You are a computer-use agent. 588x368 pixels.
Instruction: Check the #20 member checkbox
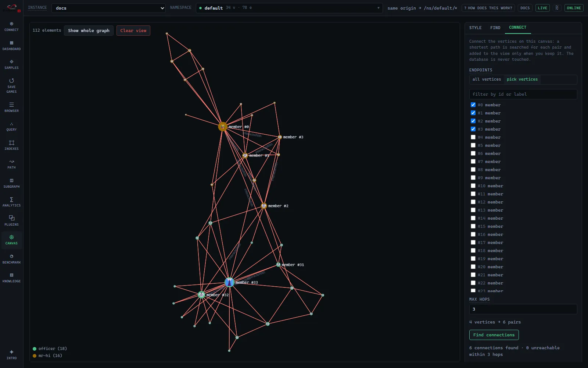(473, 267)
